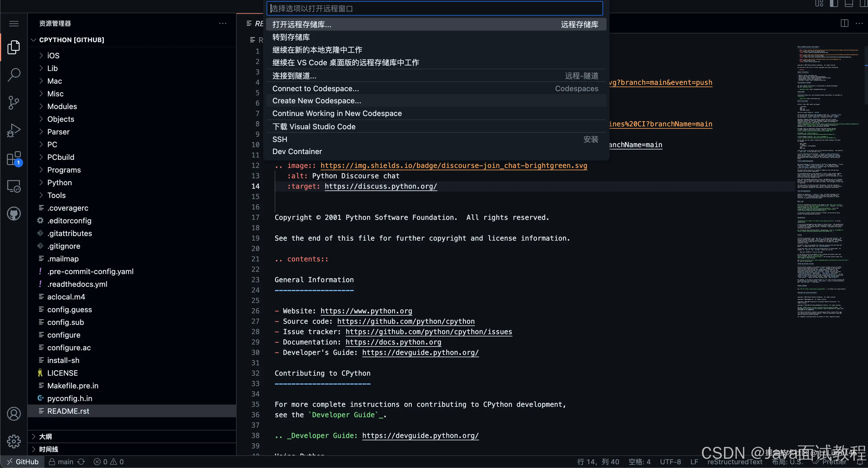Select 打开远程存储库... option

(x=436, y=25)
